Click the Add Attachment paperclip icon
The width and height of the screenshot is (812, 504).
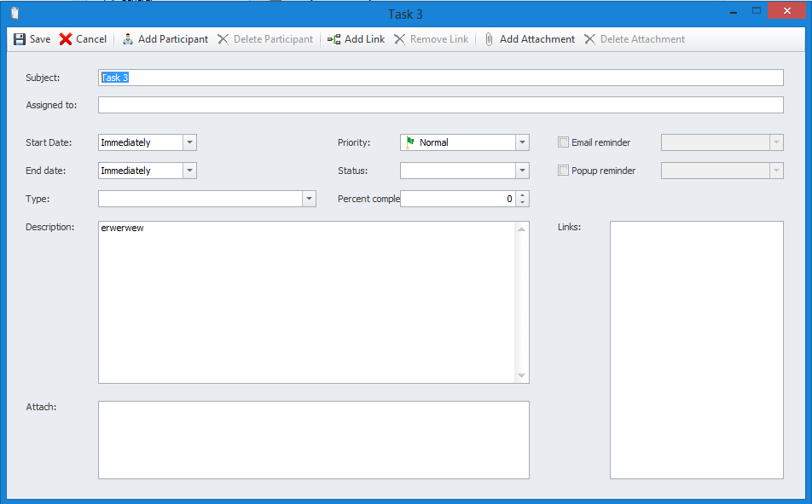tap(489, 39)
